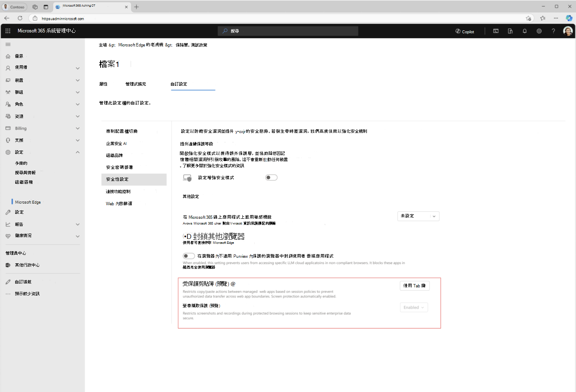
Task: Click the 搜尋 search box in header
Action: pos(288,31)
